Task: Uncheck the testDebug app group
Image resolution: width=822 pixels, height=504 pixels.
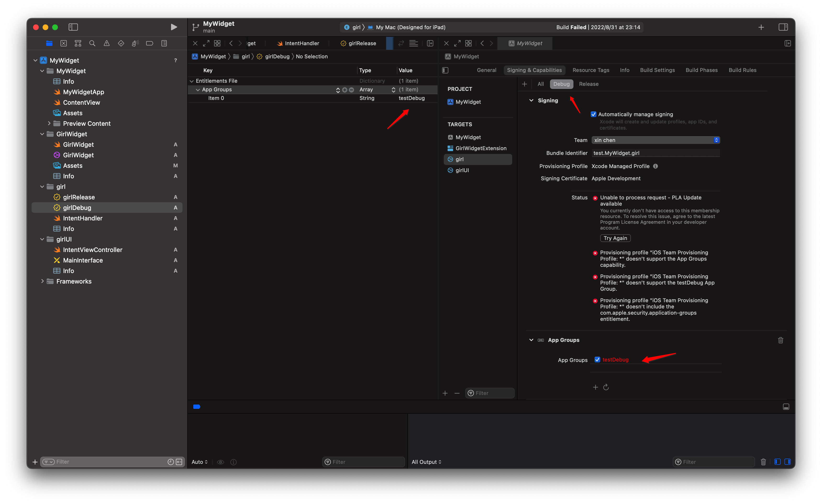Action: coord(598,359)
